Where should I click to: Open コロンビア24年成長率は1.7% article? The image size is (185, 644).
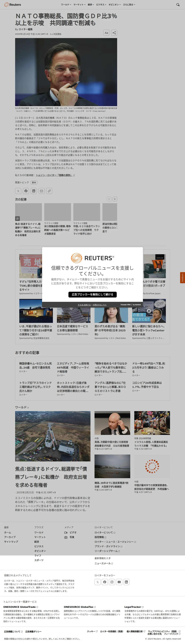tap(147, 385)
